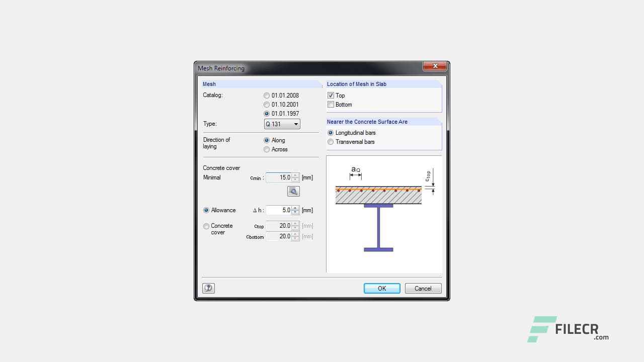Choose Across direction of laying
This screenshot has height=362, width=644.
tap(267, 149)
